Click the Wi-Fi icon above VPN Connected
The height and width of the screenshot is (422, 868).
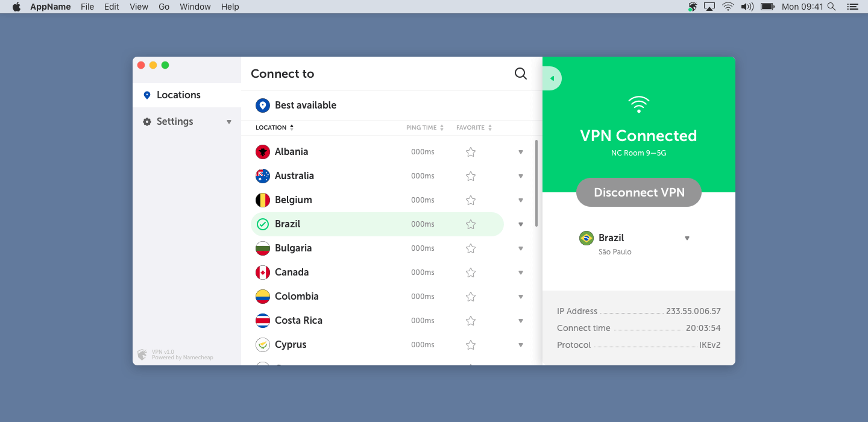(638, 104)
